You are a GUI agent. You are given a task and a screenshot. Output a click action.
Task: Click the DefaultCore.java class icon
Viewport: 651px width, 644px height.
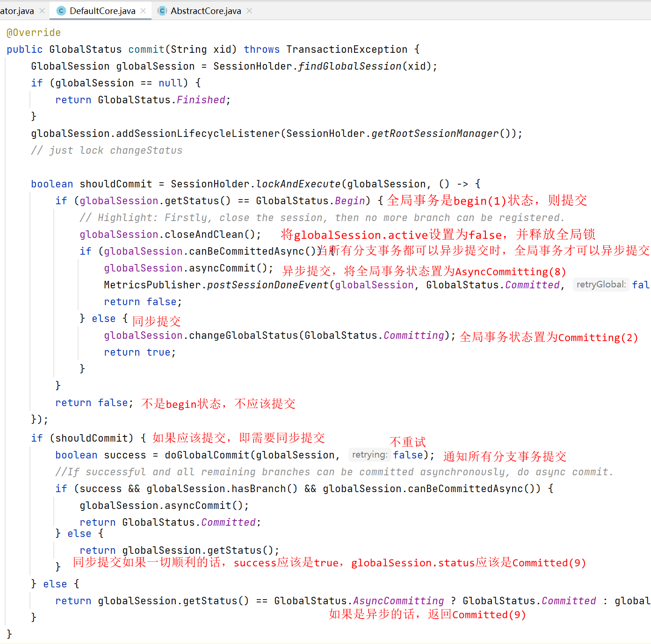coord(61,11)
